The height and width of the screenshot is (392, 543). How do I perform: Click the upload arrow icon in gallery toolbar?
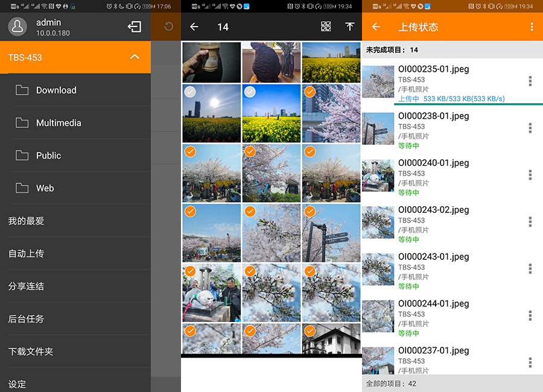(349, 27)
